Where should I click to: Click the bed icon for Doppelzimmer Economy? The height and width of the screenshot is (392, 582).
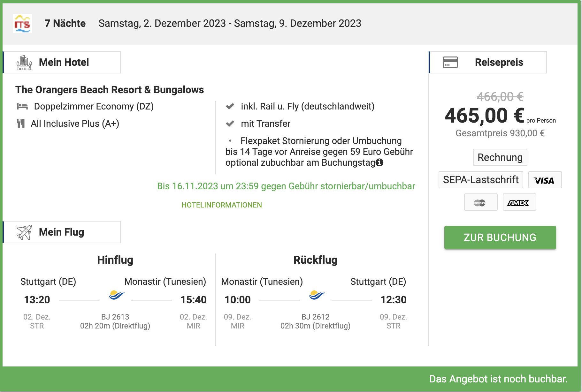[22, 106]
